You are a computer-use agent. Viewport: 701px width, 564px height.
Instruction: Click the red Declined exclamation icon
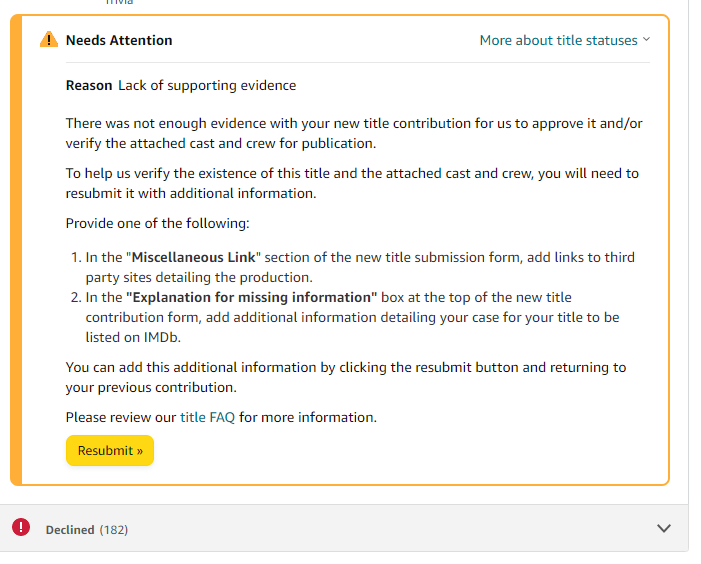coord(21,528)
